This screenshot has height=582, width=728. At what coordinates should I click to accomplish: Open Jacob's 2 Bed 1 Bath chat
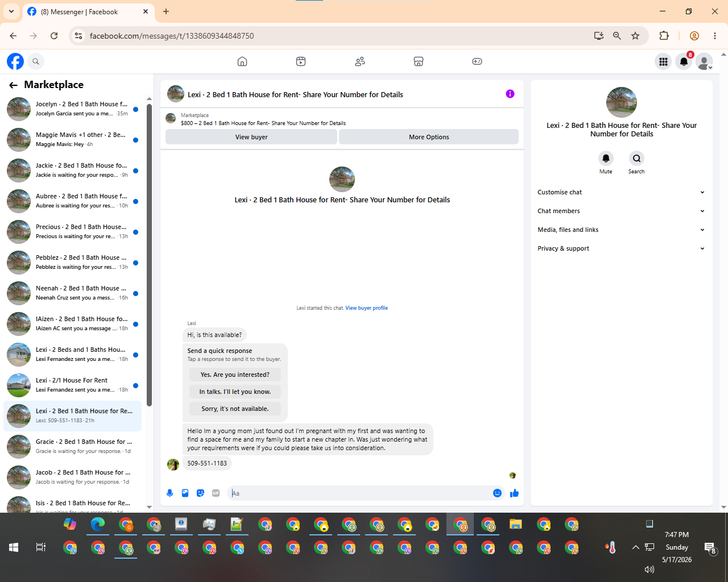point(72,477)
